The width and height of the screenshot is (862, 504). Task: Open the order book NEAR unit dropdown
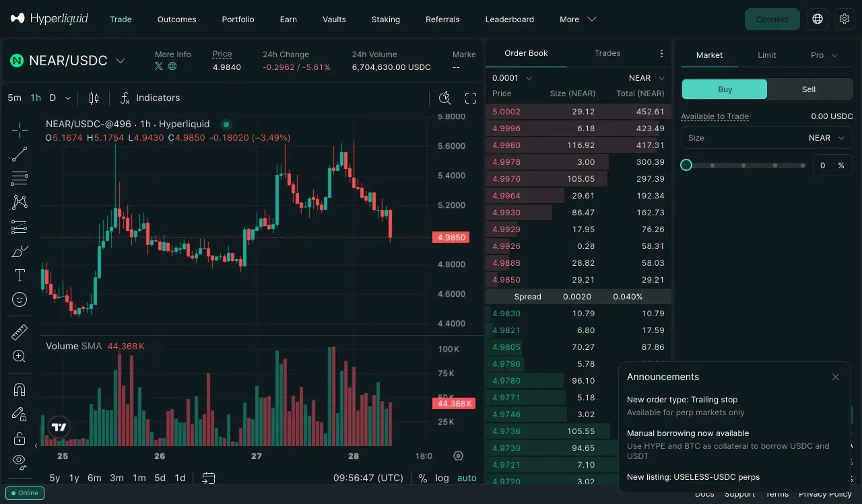point(647,78)
